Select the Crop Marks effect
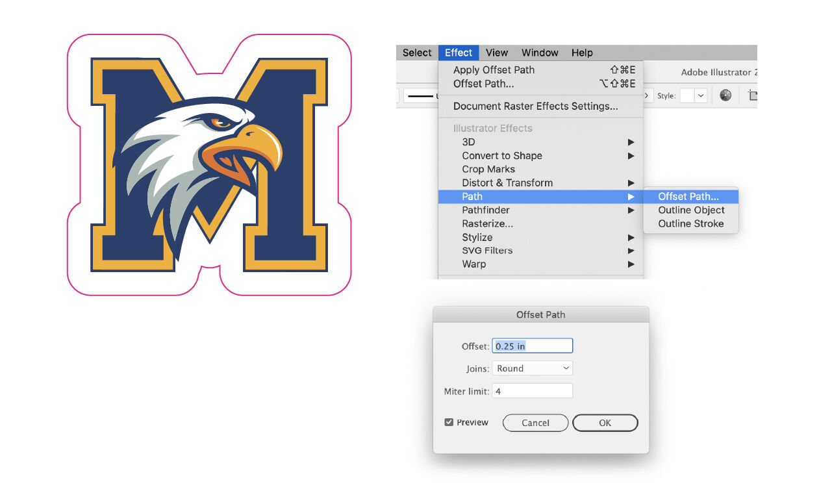The height and width of the screenshot is (504, 832). point(540,169)
